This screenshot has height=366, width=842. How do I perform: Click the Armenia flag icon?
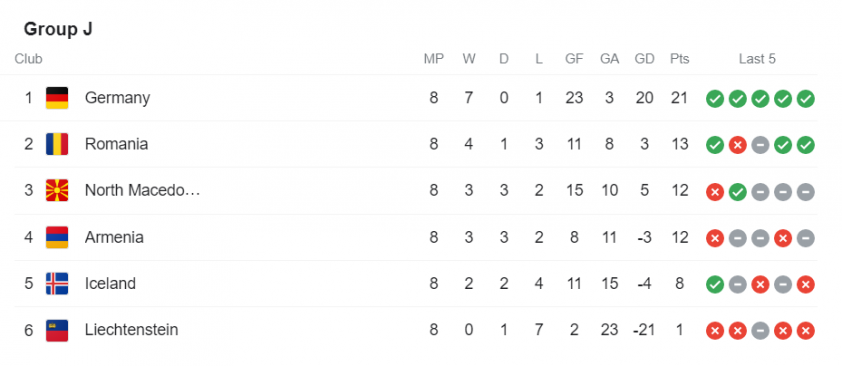pos(57,237)
